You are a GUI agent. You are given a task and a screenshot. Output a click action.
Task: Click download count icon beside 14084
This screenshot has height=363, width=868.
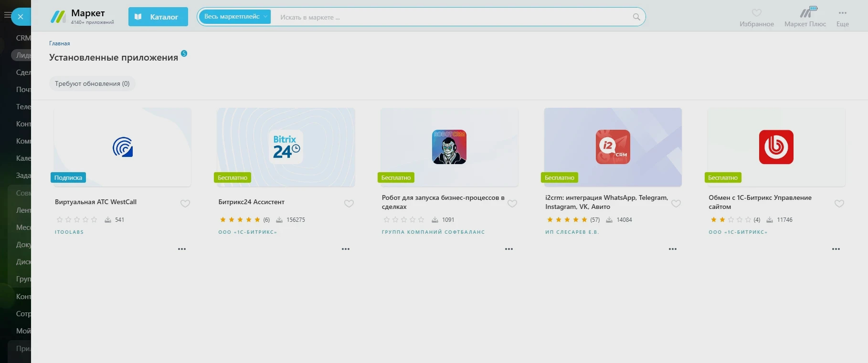(609, 220)
